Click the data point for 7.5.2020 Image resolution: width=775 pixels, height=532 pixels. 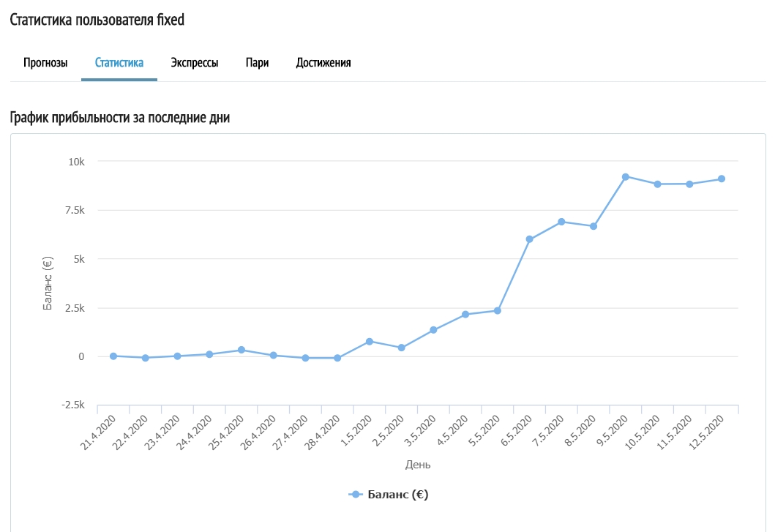coord(561,222)
